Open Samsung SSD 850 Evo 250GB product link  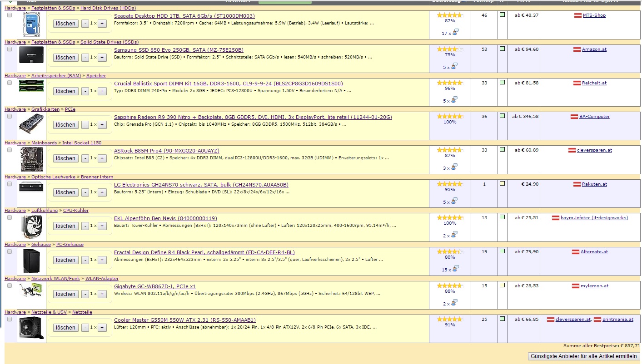[x=179, y=50]
